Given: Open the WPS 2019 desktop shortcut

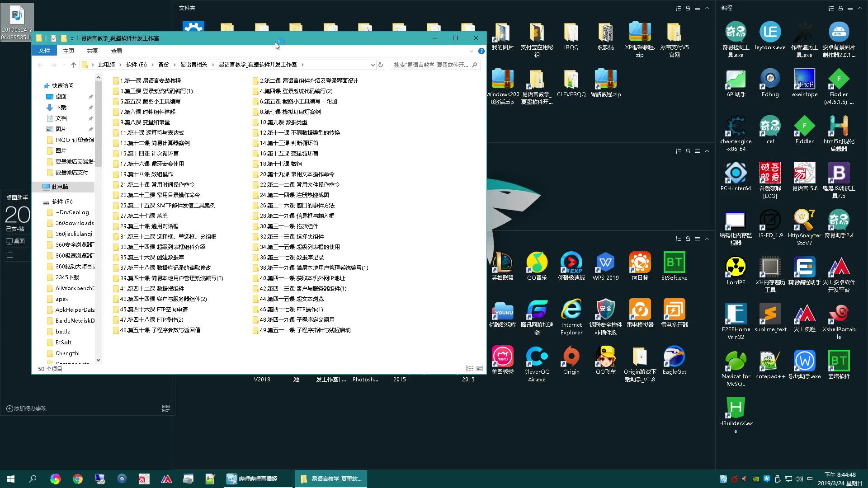Looking at the screenshot, I should point(605,263).
